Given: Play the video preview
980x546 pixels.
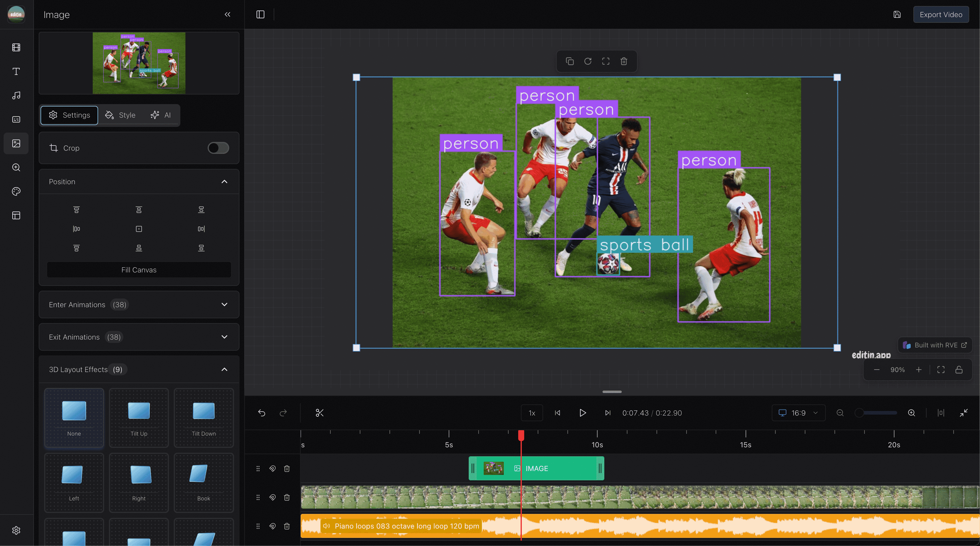Looking at the screenshot, I should tap(582, 413).
